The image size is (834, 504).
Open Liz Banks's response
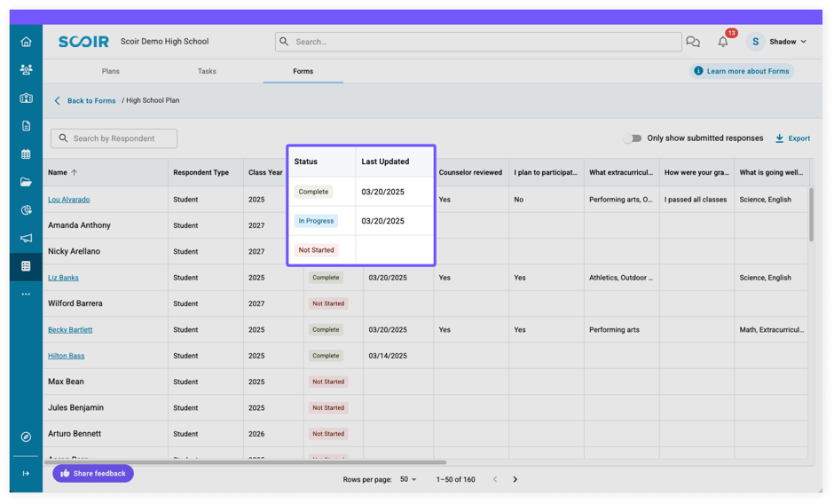coord(63,278)
